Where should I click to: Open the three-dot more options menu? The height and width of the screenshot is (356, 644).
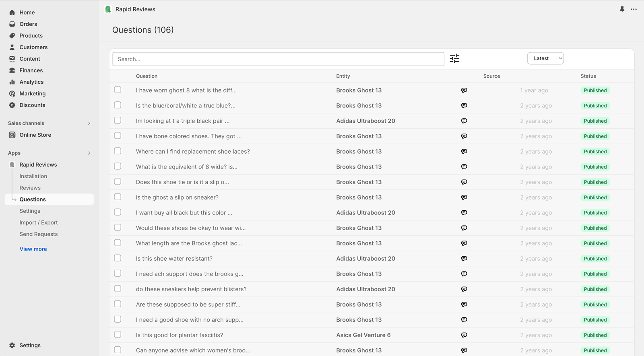coord(634,9)
